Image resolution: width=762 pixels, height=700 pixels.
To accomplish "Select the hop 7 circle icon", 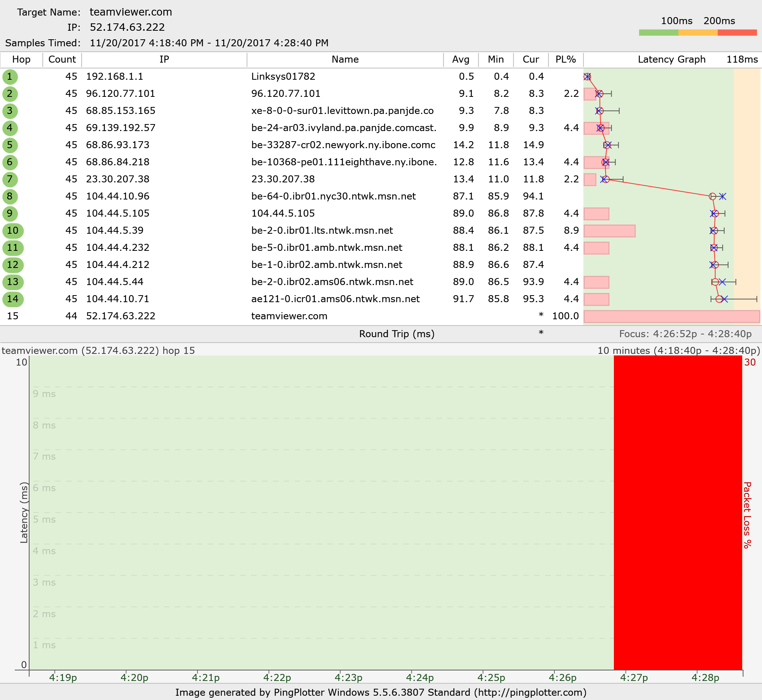I will 10,179.
